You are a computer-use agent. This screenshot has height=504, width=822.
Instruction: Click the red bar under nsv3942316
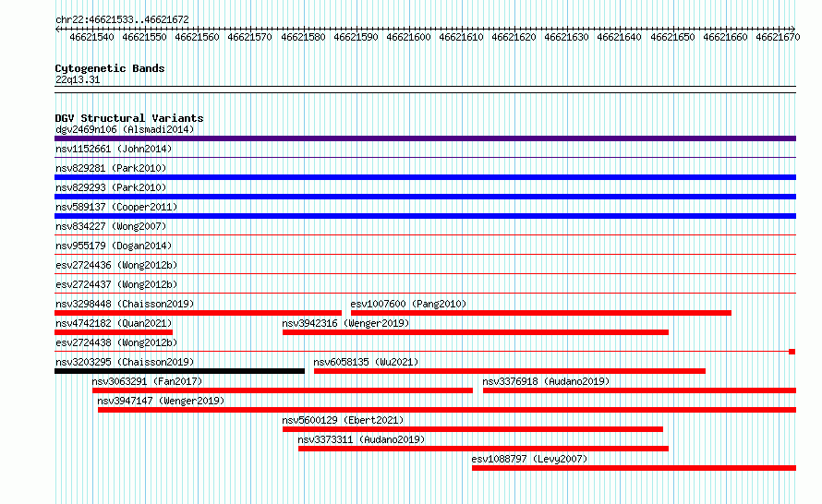(476, 332)
